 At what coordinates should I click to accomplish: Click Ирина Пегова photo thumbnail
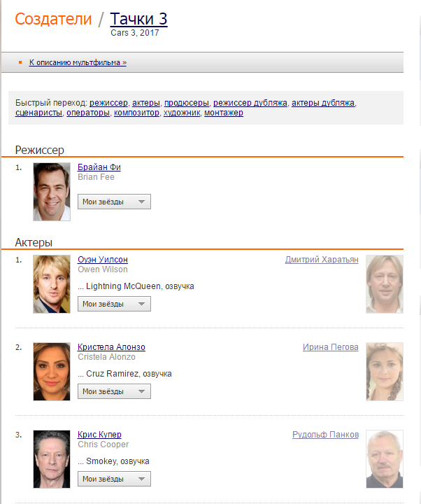tap(385, 372)
